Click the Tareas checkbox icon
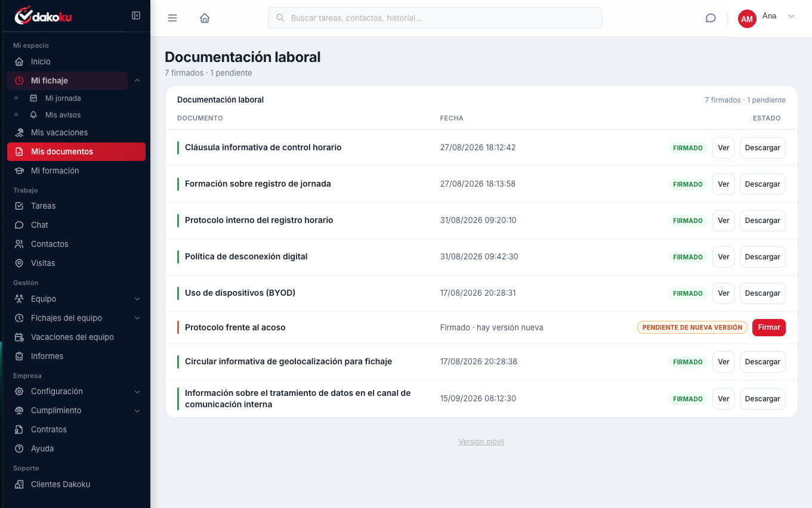The image size is (812, 508). [19, 206]
